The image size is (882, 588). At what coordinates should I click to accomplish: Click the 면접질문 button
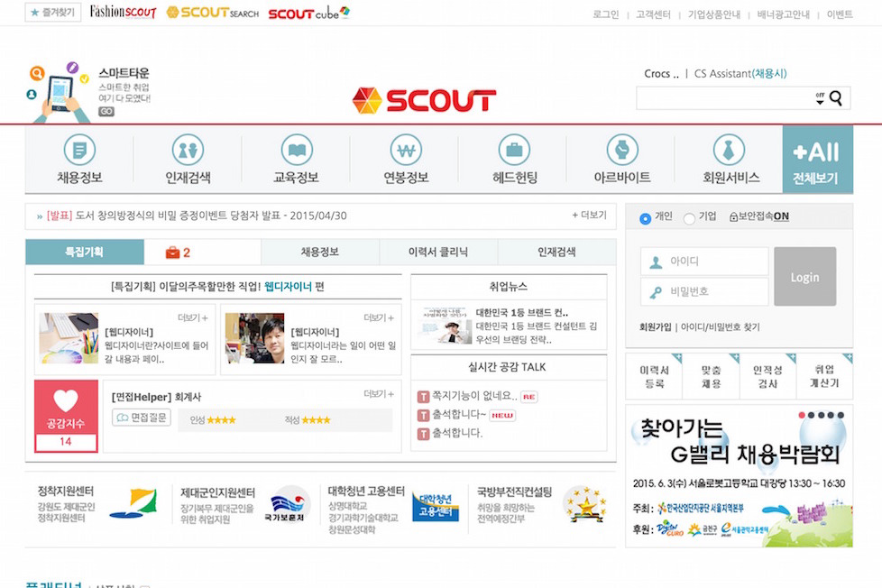pos(142,418)
